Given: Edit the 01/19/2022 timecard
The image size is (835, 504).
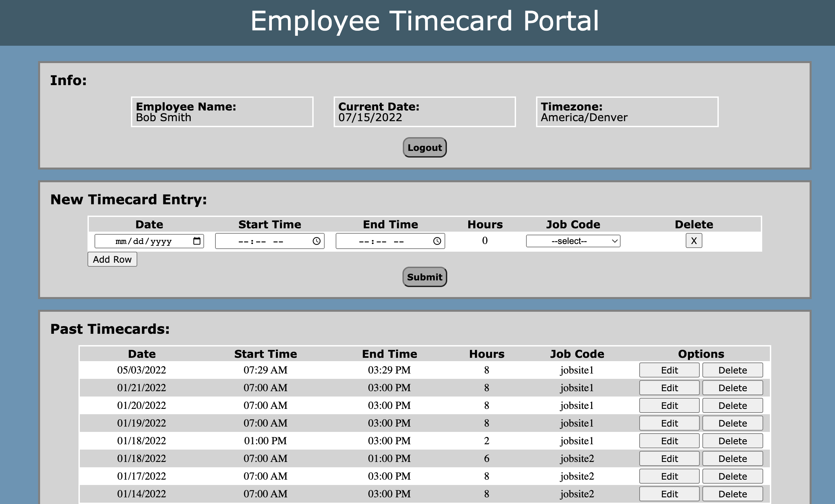Looking at the screenshot, I should 669,423.
